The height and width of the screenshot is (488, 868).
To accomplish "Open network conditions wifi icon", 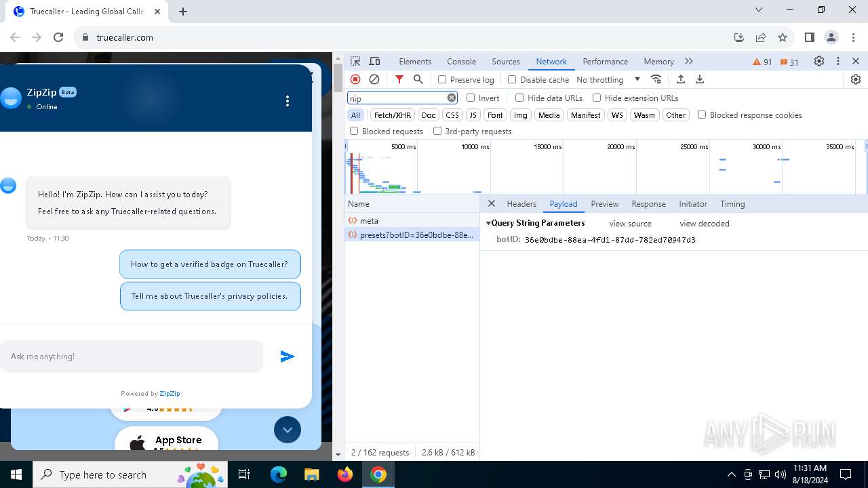I will coord(656,79).
